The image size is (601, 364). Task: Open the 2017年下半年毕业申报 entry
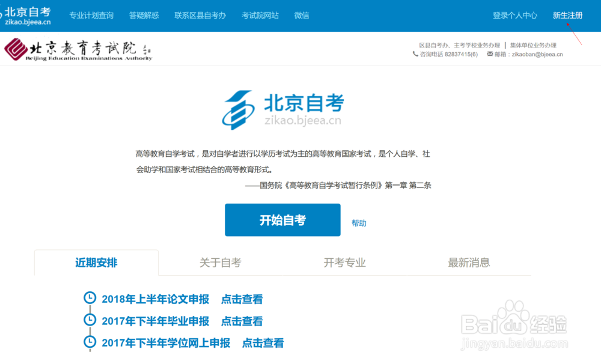point(155,321)
